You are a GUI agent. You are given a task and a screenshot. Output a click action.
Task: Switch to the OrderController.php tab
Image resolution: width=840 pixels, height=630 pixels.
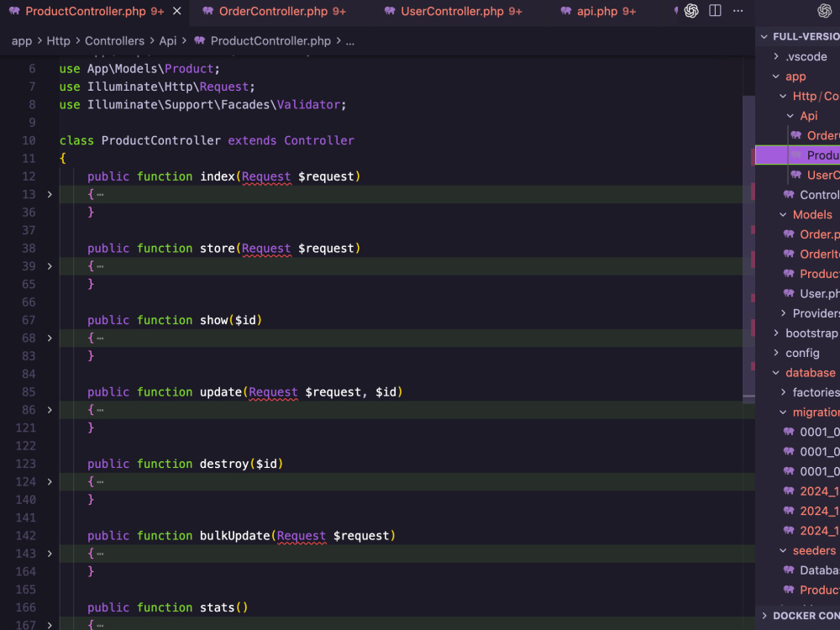[273, 11]
